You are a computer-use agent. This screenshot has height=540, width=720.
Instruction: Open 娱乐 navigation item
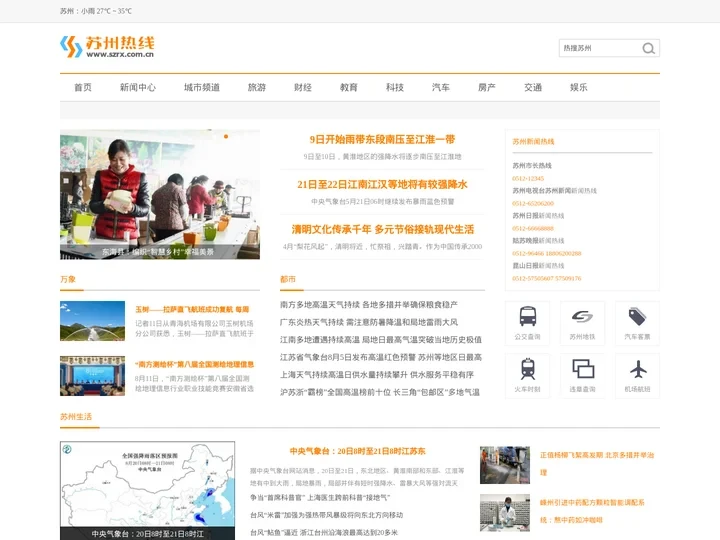579,87
